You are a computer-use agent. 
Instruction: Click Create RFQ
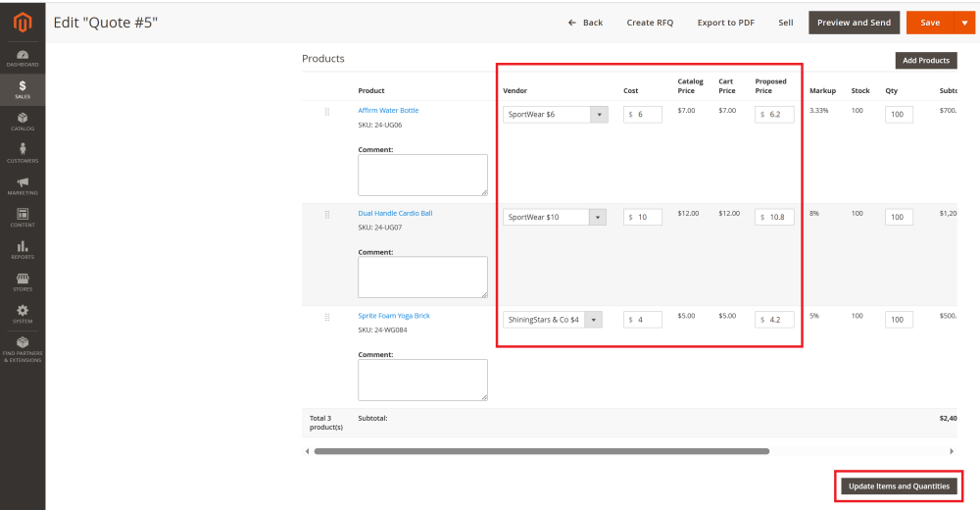click(x=650, y=23)
